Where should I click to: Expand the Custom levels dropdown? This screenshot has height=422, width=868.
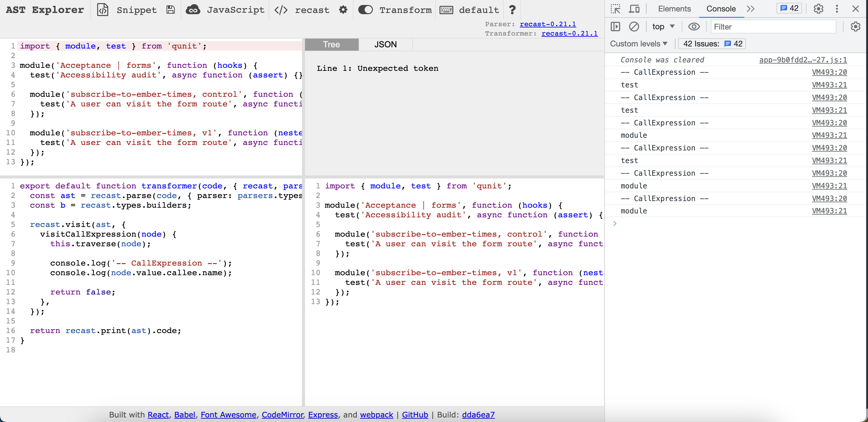click(639, 44)
